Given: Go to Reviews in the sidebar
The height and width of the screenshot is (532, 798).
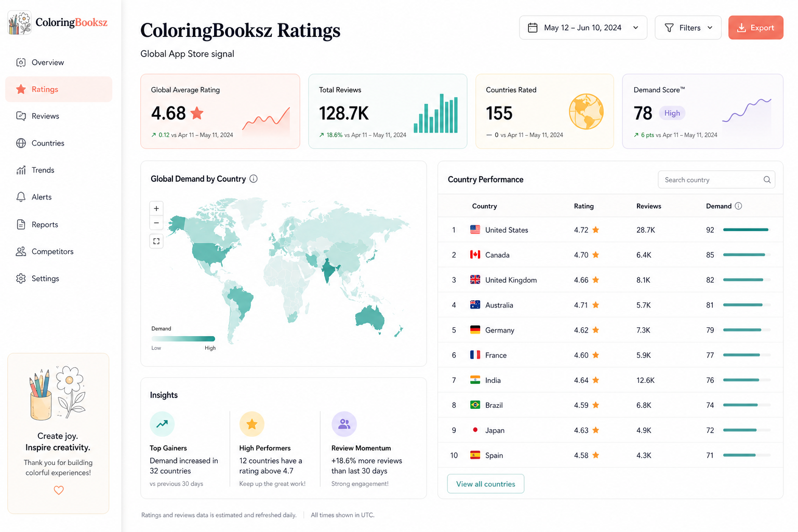Looking at the screenshot, I should [59, 116].
